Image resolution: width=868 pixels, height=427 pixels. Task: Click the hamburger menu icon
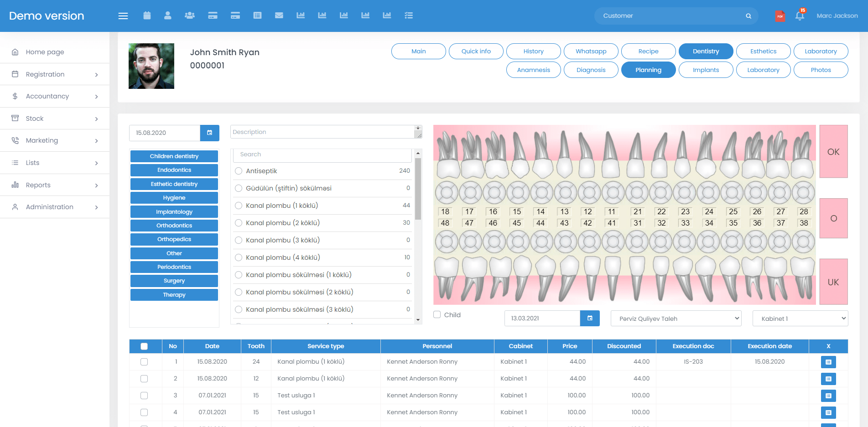(123, 16)
